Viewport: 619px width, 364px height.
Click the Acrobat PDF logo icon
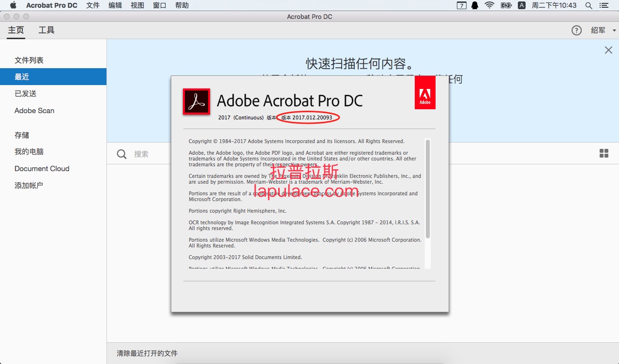click(196, 102)
